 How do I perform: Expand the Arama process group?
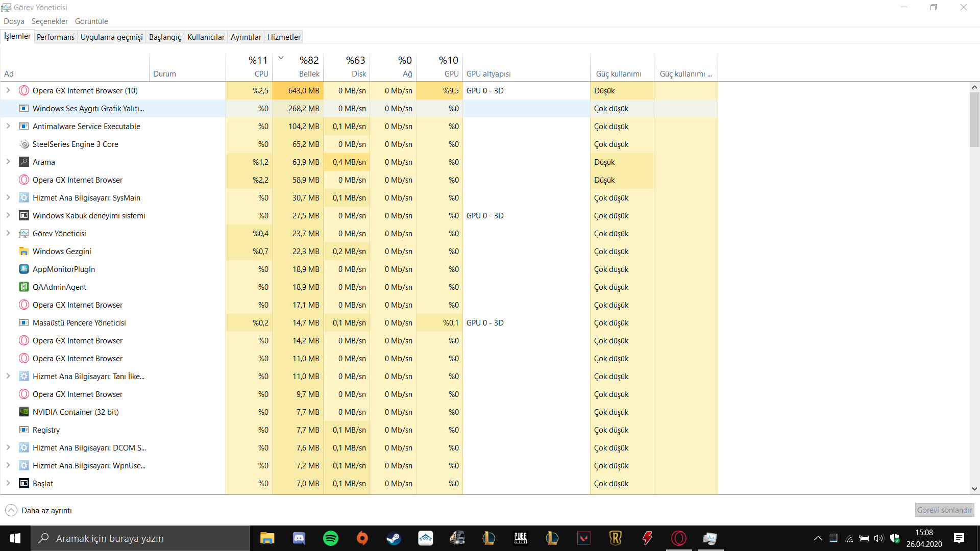8,162
